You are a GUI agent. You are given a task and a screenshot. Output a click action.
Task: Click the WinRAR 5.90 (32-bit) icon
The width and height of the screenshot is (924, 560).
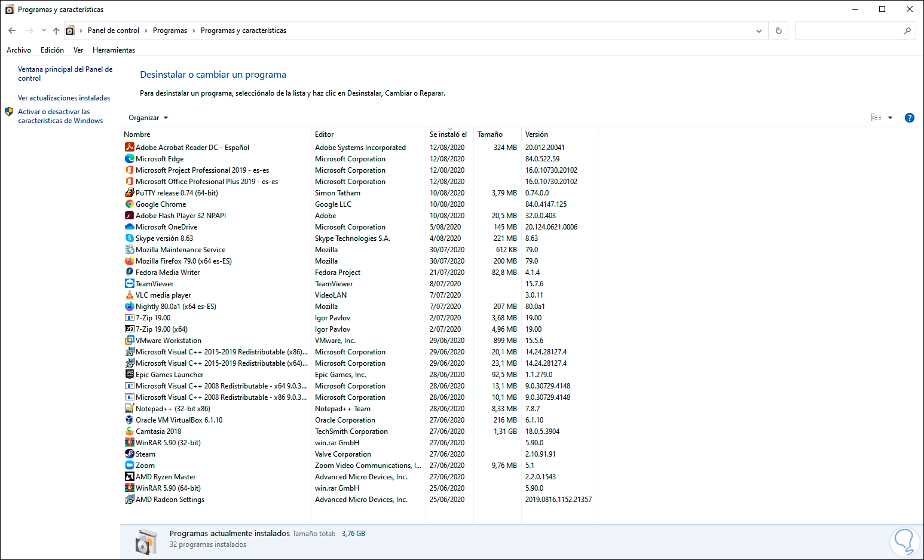click(129, 442)
